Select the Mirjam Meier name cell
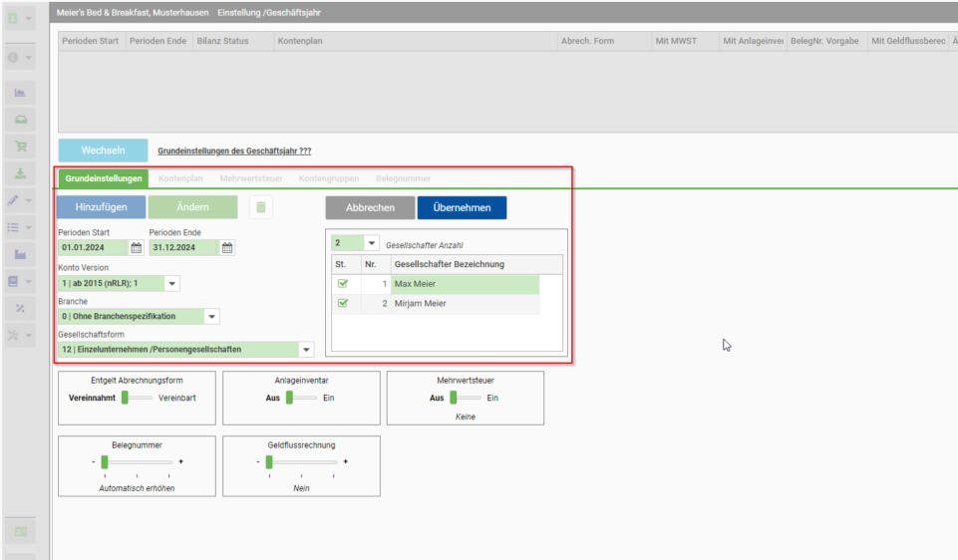The width and height of the screenshot is (958, 560). point(465,304)
